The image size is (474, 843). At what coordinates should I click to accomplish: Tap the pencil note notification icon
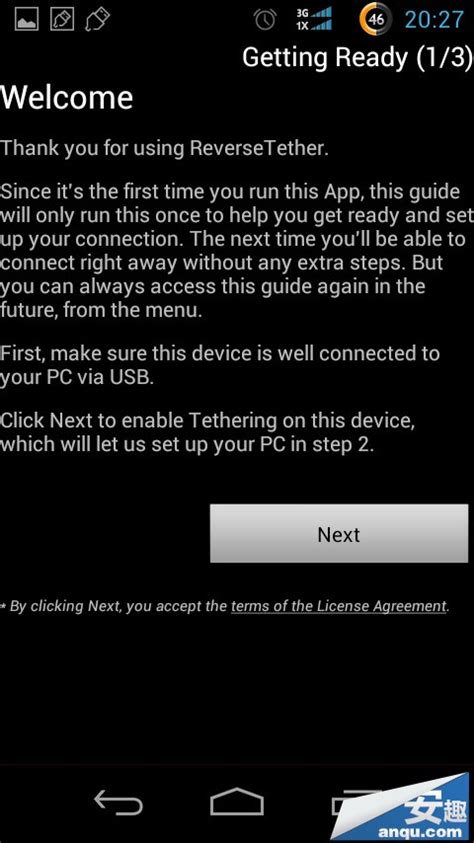point(62,20)
